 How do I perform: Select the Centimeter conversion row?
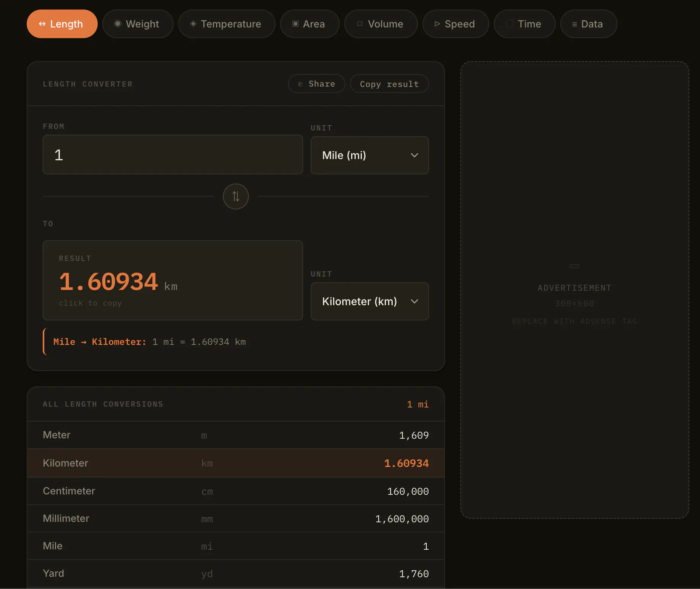click(x=236, y=491)
